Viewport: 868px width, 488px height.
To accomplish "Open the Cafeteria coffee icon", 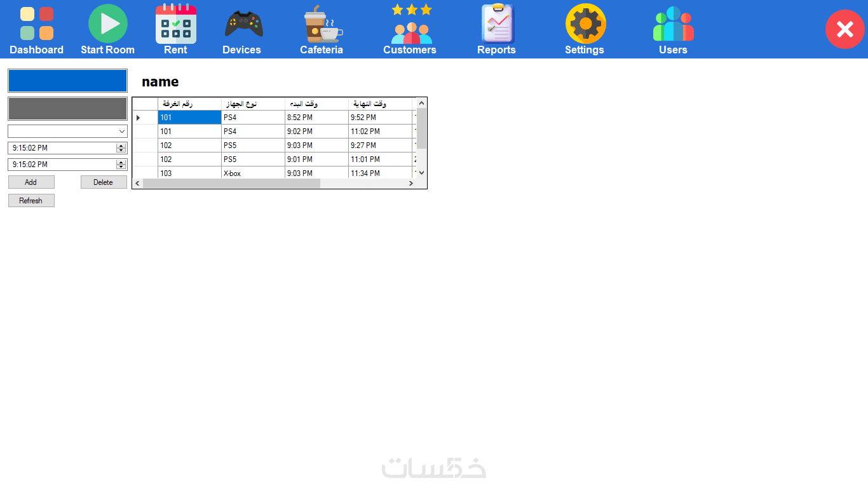I will click(x=322, y=24).
